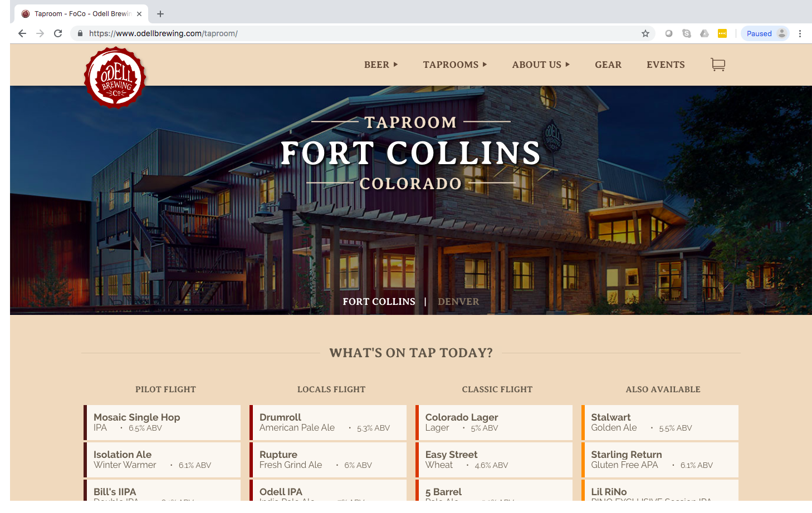Open the shopping cart icon

(x=718, y=65)
